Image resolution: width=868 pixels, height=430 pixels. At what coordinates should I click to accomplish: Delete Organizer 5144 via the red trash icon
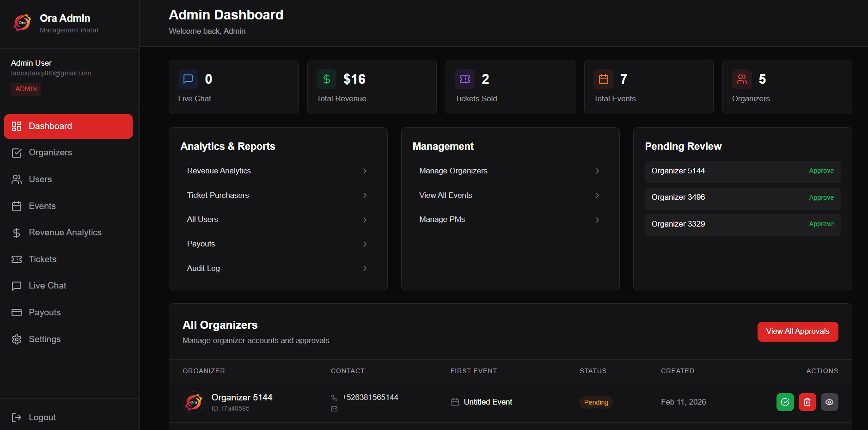pyautogui.click(x=807, y=402)
